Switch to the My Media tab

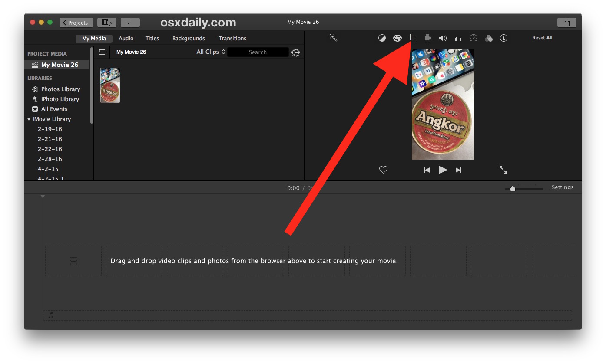(94, 39)
